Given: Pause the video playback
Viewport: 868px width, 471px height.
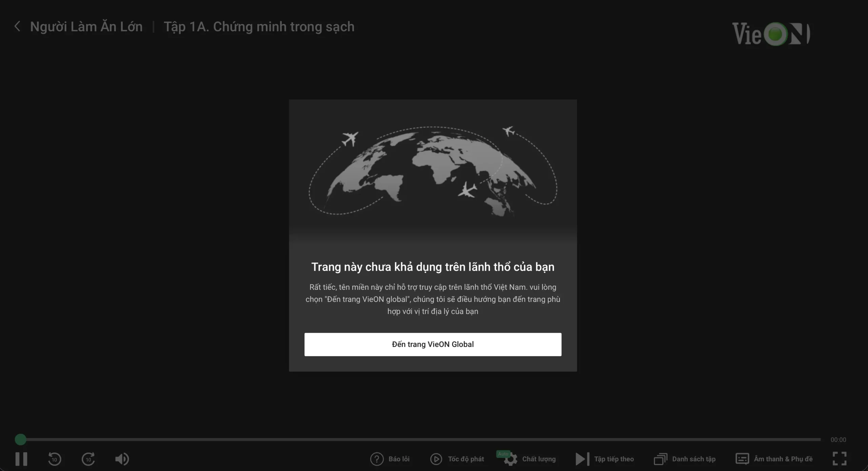Looking at the screenshot, I should pyautogui.click(x=21, y=459).
